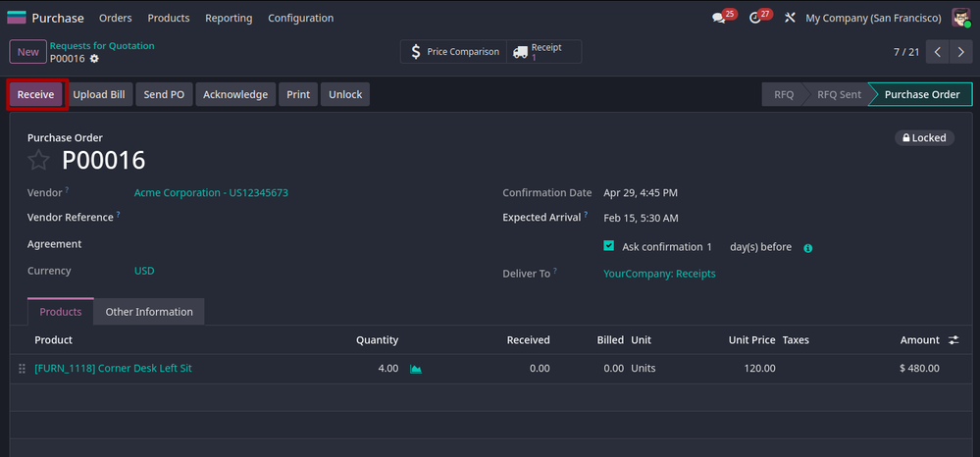Screen dimensions: 980x457
Task: Open the Products menu
Action: [x=169, y=18]
